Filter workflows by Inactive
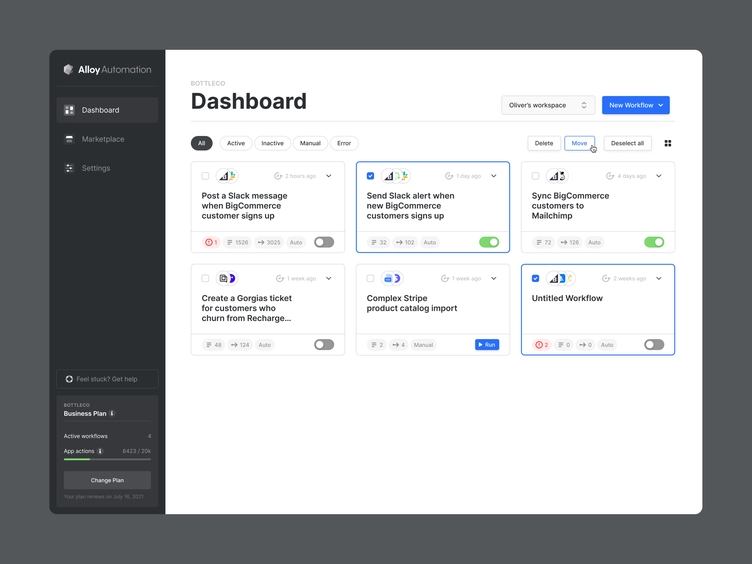 (x=272, y=143)
